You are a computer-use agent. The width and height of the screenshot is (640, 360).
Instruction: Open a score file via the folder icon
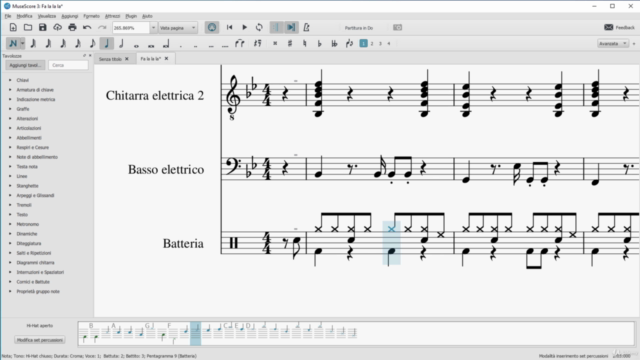[x=28, y=27]
